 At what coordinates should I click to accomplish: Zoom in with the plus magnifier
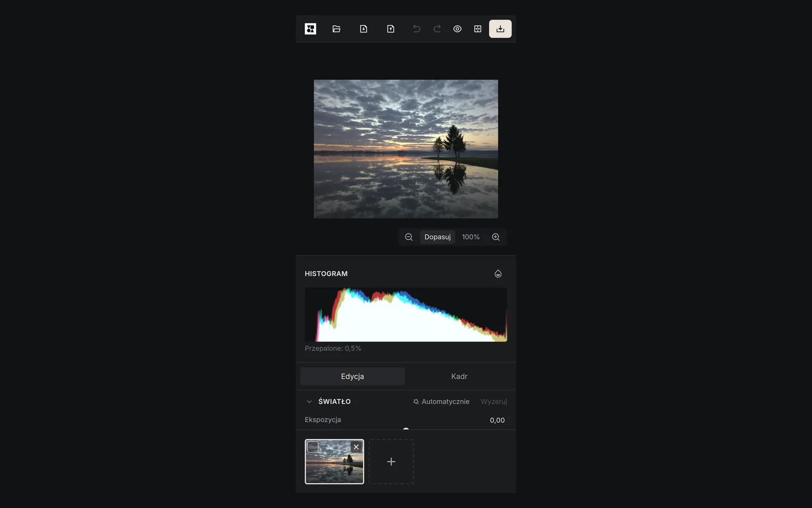496,237
